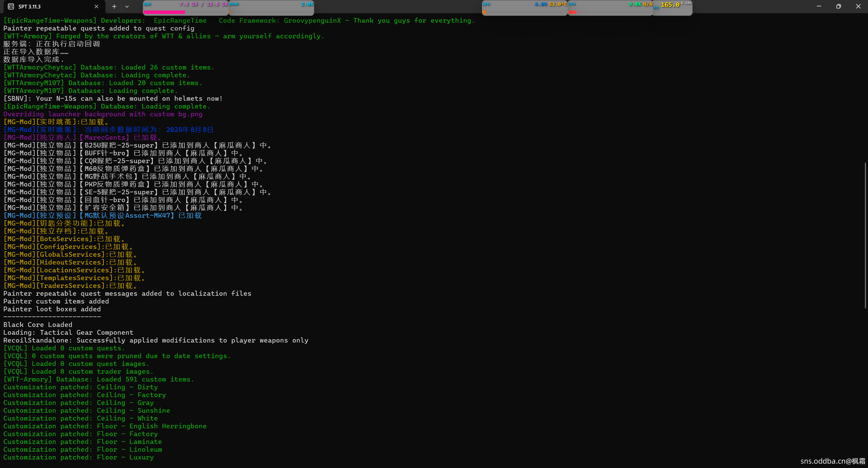Image resolution: width=868 pixels, height=468 pixels.
Task: Click the VRAM usage overlay widget
Action: pos(271,7)
